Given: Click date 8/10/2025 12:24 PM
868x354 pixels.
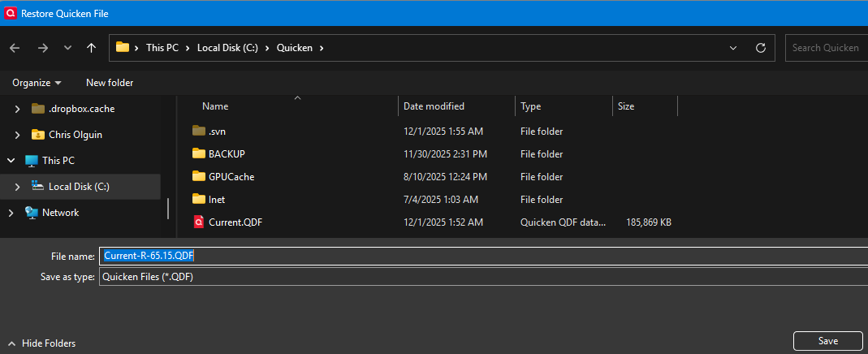Looking at the screenshot, I should point(445,177).
